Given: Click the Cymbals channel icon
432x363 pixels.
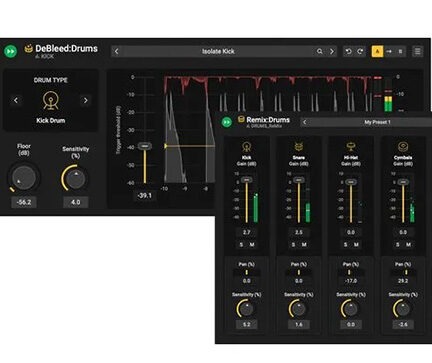Looking at the screenshot, I should [x=403, y=147].
